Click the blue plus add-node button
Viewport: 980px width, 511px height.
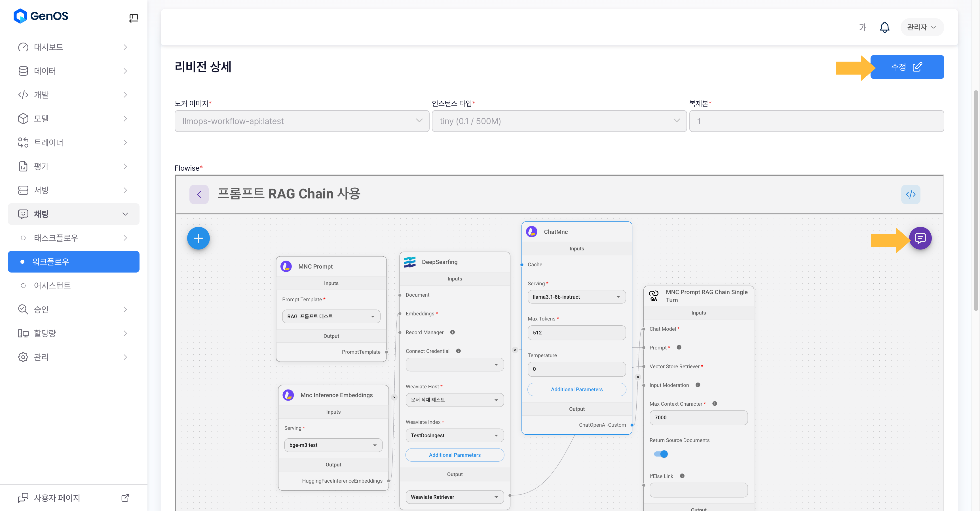(198, 238)
